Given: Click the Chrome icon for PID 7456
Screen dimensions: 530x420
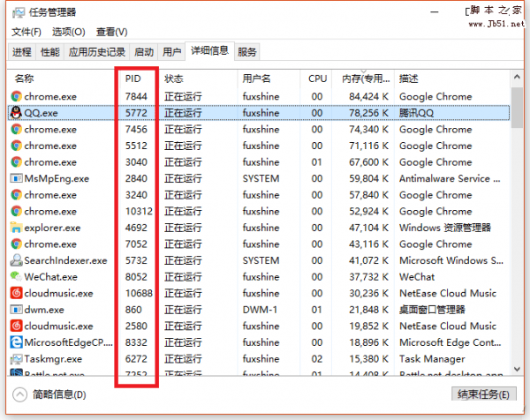Looking at the screenshot, I should pyautogui.click(x=16, y=130).
